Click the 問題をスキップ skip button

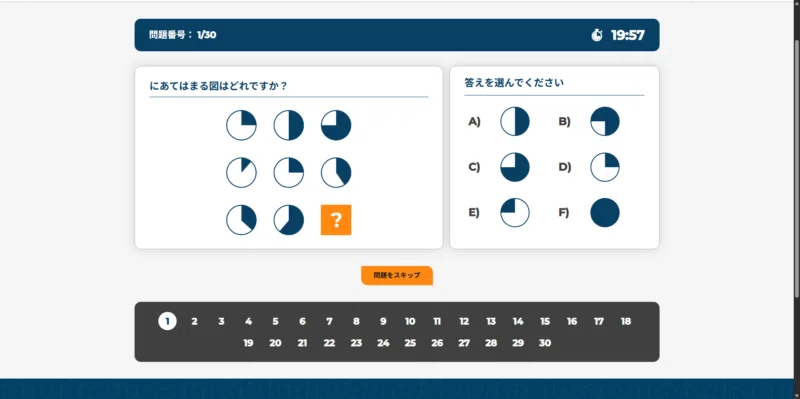click(397, 276)
